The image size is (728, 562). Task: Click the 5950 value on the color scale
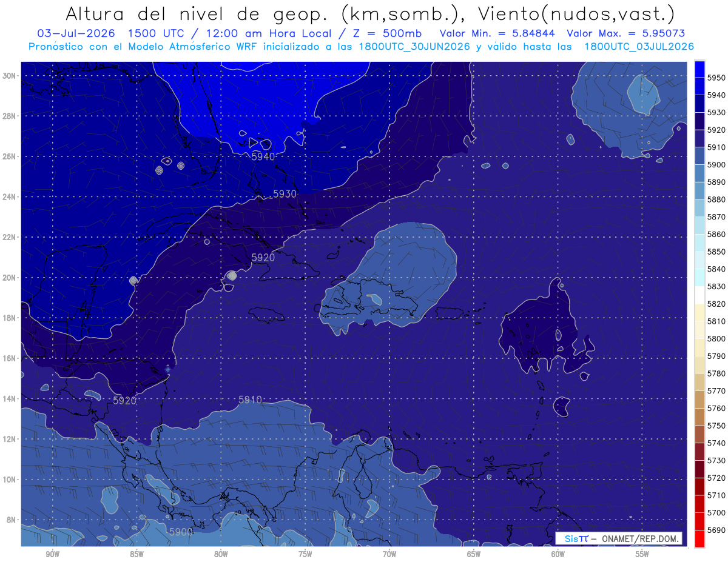pos(716,78)
